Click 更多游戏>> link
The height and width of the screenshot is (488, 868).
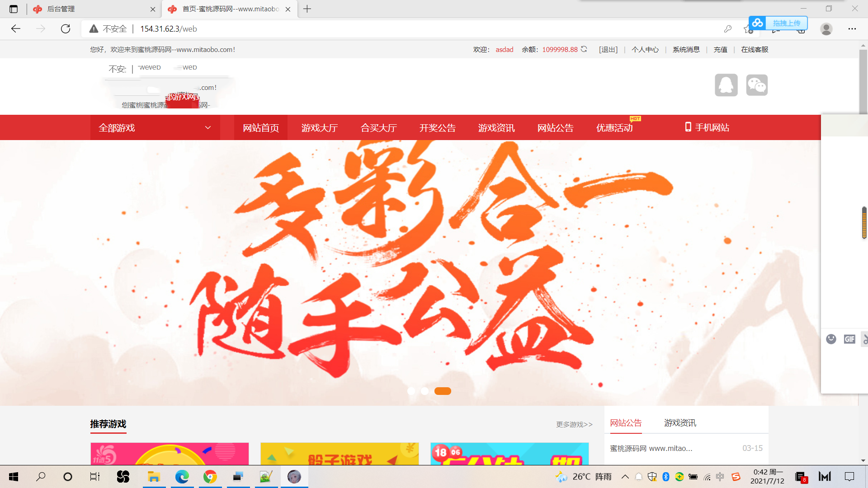point(574,425)
